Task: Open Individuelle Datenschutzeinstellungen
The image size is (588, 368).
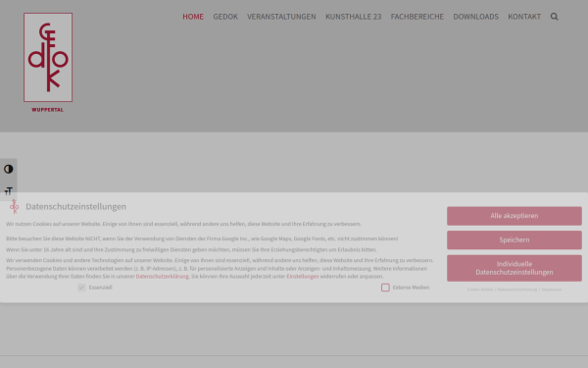Action: [x=514, y=268]
